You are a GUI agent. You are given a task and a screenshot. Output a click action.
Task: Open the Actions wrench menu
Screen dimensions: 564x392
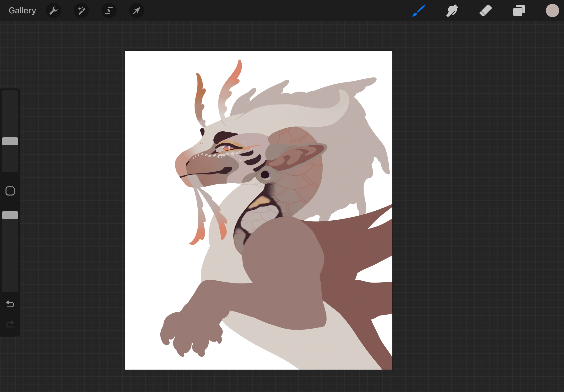53,11
